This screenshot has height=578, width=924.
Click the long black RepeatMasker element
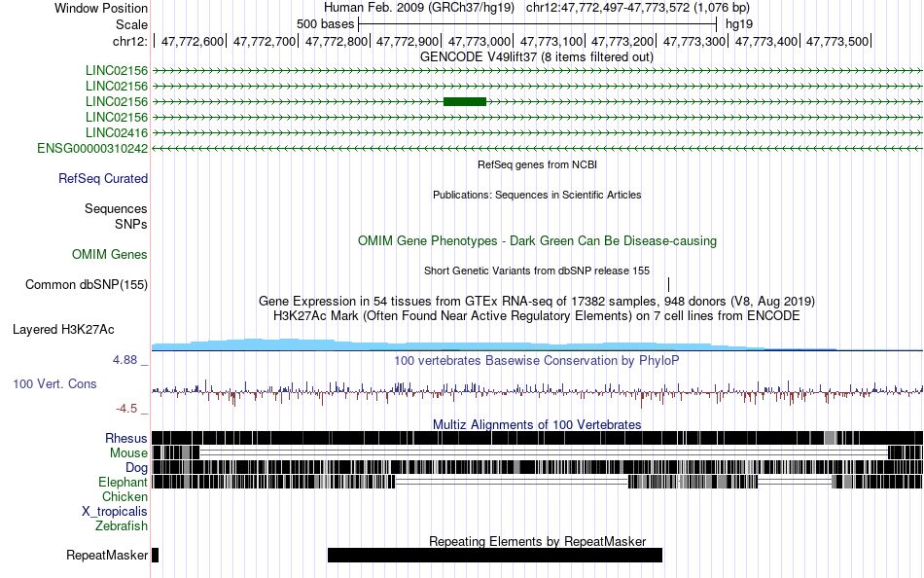(x=495, y=555)
